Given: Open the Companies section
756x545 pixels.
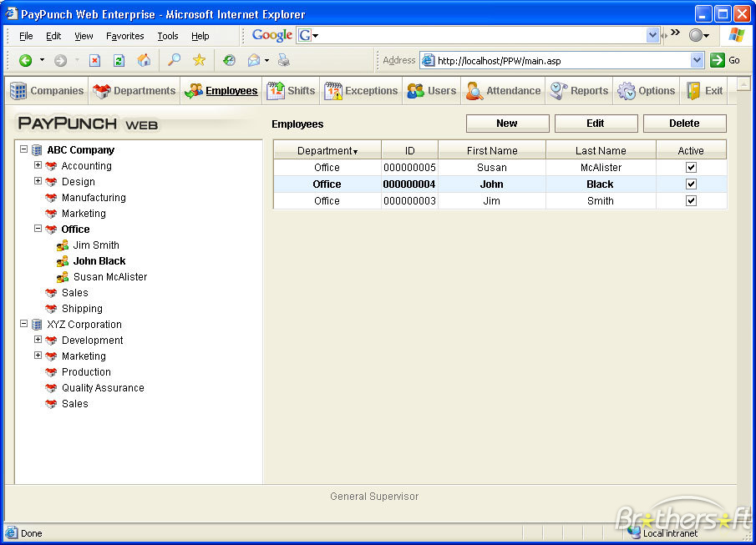Looking at the screenshot, I should coord(47,91).
